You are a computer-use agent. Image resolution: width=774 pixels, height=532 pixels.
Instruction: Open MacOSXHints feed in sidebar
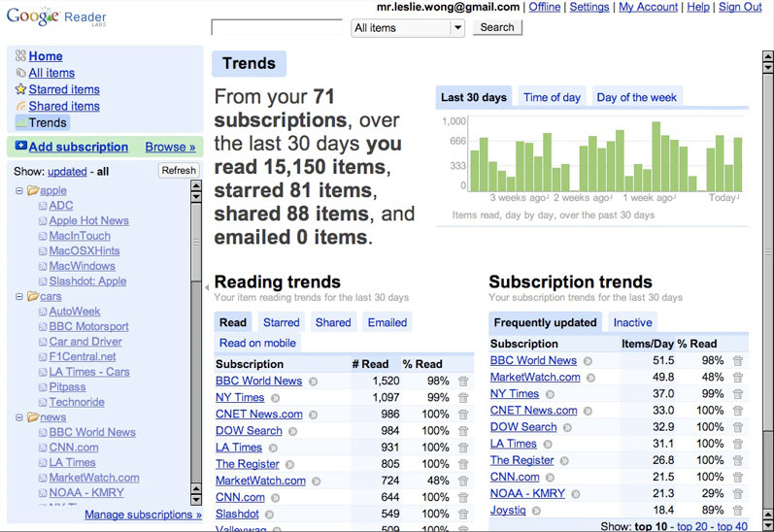click(84, 251)
